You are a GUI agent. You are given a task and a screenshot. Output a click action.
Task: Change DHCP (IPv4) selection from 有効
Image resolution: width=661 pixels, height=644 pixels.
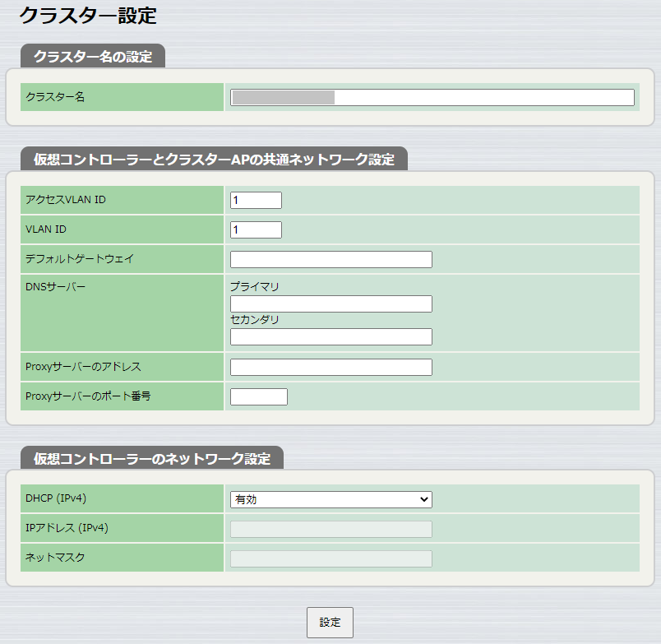point(330,499)
